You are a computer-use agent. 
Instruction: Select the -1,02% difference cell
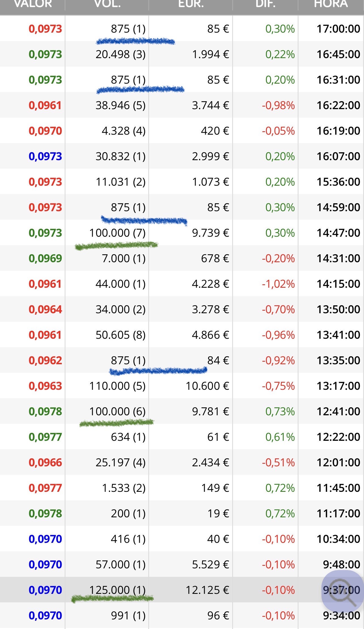click(278, 284)
